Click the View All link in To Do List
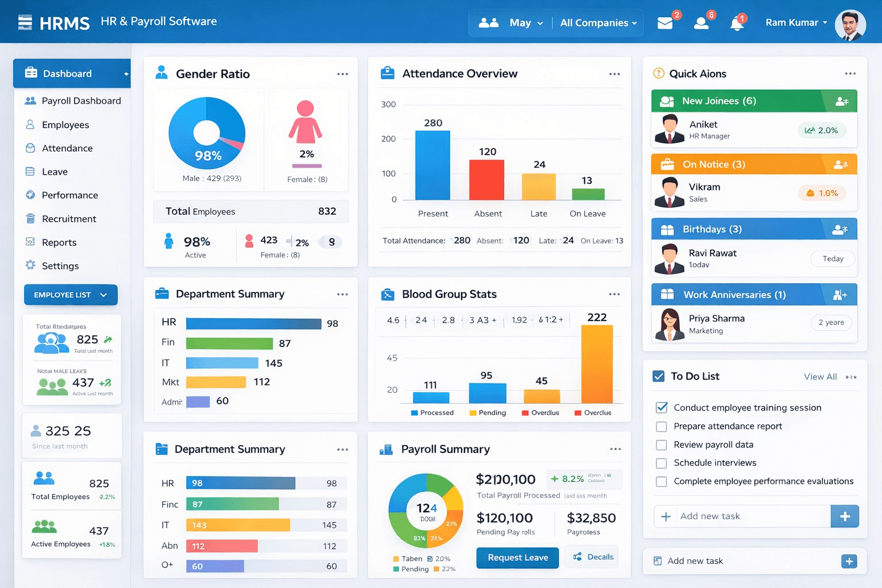The image size is (882, 588). [x=820, y=377]
